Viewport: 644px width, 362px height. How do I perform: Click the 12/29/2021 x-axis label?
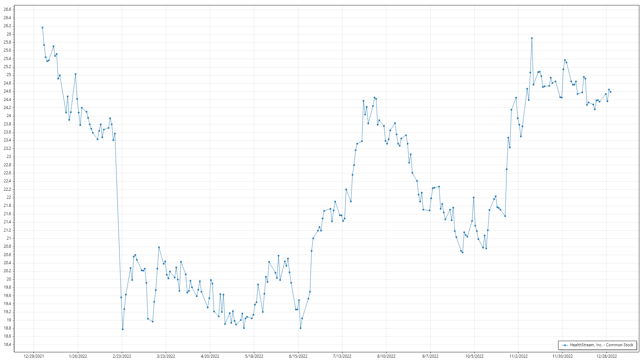click(x=34, y=356)
